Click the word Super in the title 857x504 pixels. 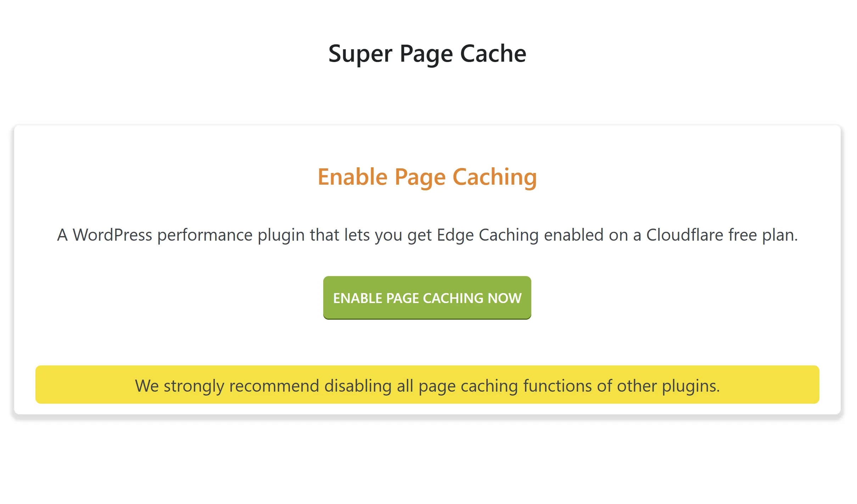(x=360, y=54)
